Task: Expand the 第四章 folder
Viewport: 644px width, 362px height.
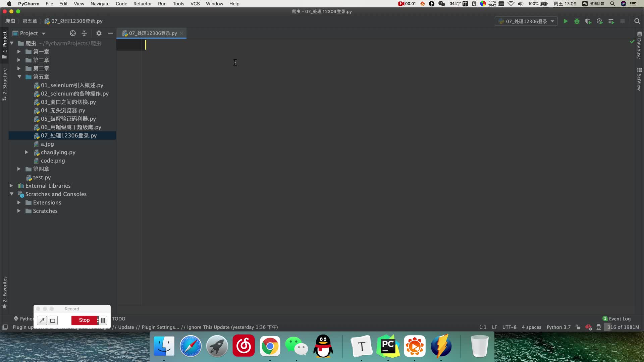Action: [19, 169]
